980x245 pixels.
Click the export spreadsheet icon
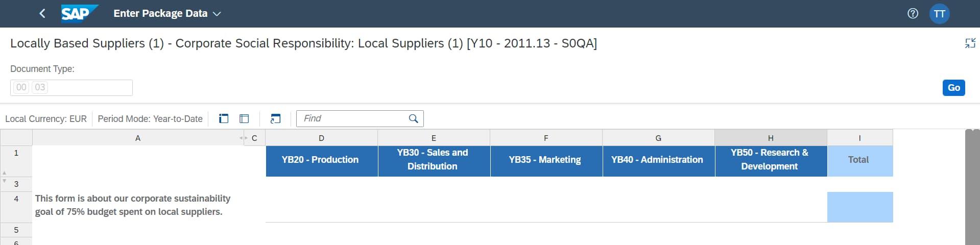coord(275,119)
